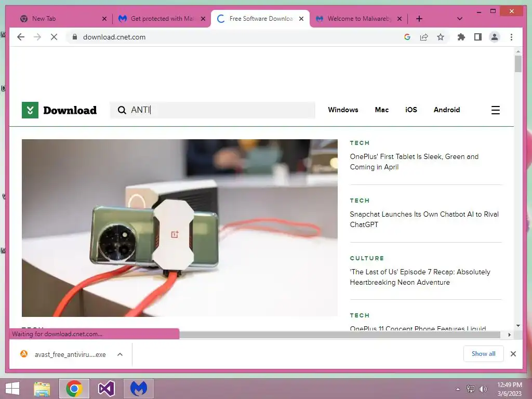This screenshot has width=532, height=399.
Task: Open Malwarebytes from taskbar
Action: point(139,389)
